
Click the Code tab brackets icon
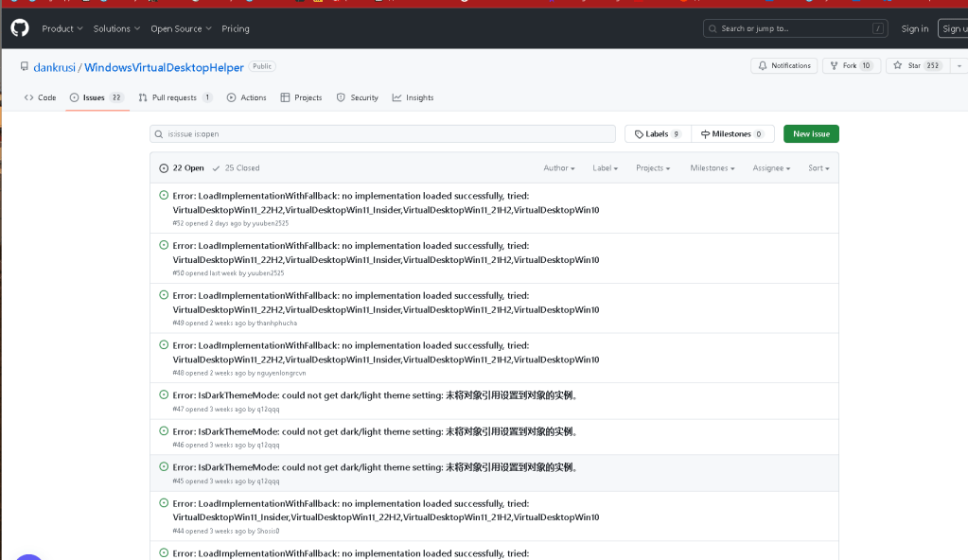pos(29,97)
